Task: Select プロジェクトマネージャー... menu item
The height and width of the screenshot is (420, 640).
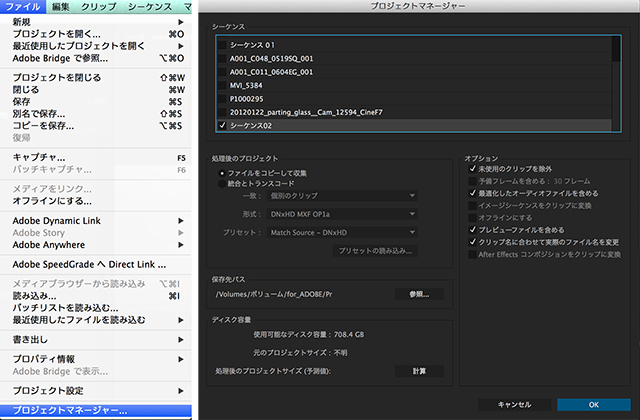Action: (x=96, y=411)
